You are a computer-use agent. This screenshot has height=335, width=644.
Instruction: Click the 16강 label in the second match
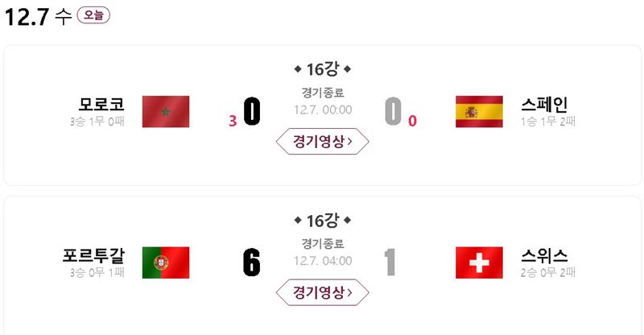[x=323, y=221]
